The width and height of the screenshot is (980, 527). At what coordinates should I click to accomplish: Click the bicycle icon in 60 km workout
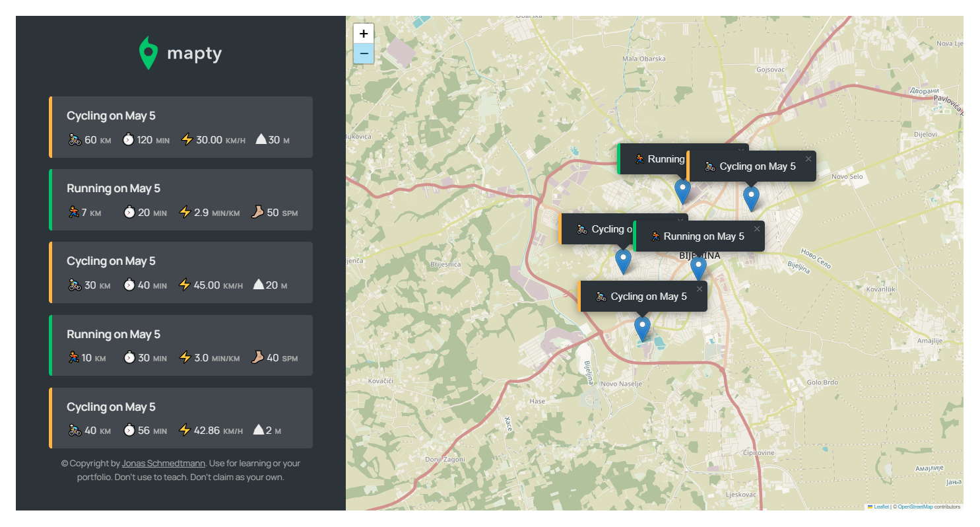pos(75,140)
